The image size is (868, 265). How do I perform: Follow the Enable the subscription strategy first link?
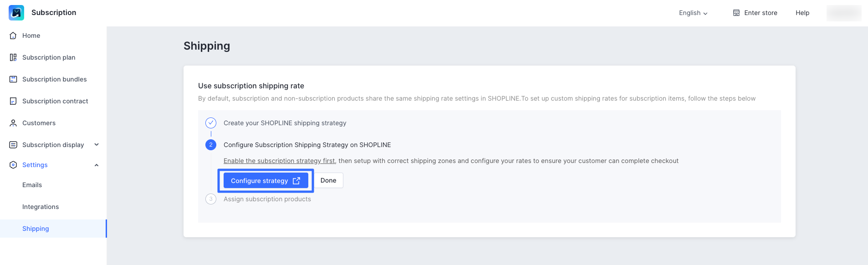pos(279,161)
